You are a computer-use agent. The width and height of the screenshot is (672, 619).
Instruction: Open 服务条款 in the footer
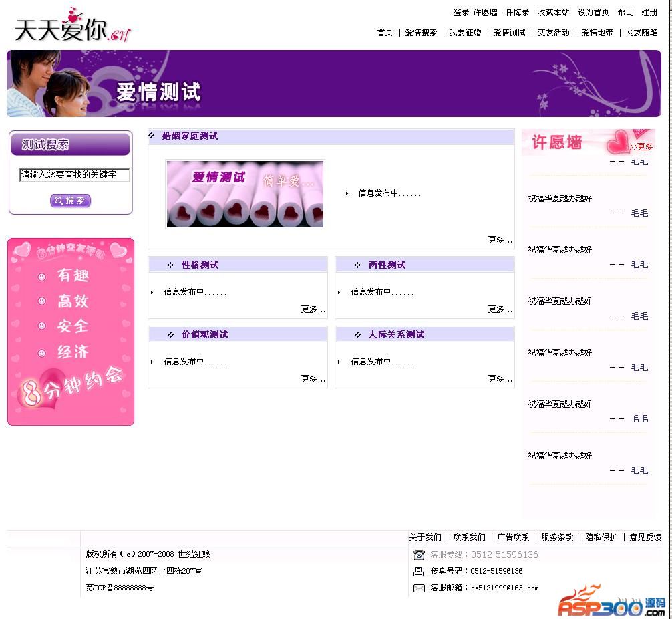pyautogui.click(x=557, y=537)
